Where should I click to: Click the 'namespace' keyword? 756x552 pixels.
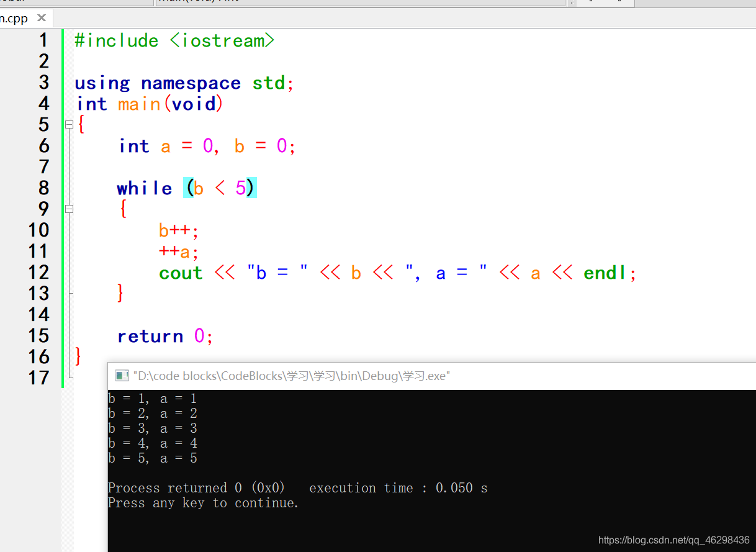coord(191,83)
